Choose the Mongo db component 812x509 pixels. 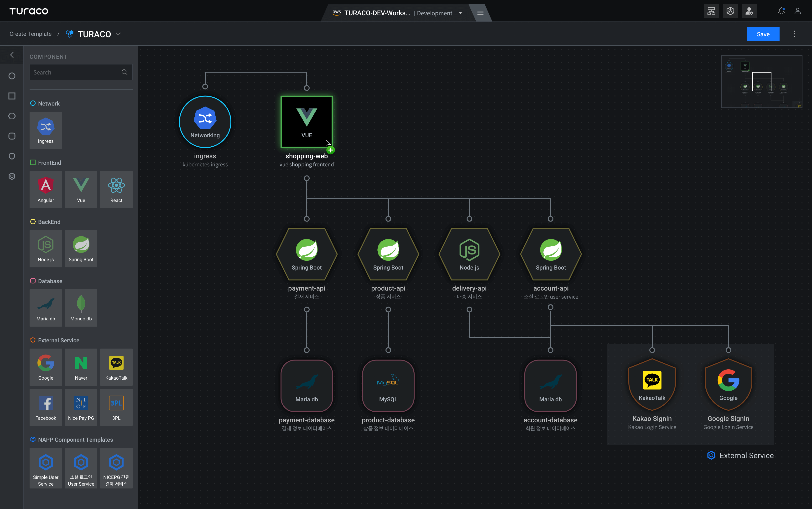[81, 308]
